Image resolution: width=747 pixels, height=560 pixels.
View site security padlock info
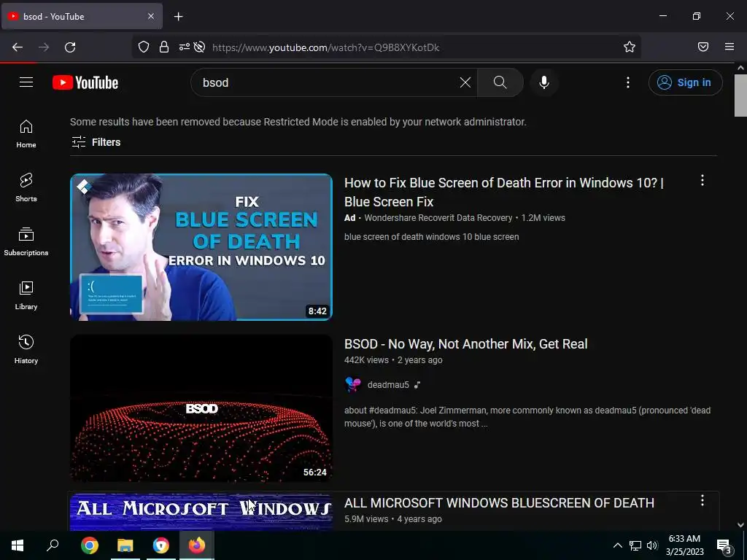pyautogui.click(x=164, y=47)
